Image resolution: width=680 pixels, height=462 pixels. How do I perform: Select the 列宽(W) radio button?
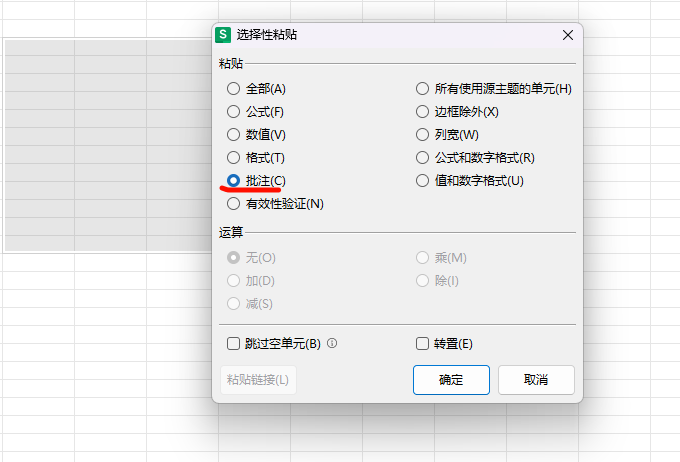(x=423, y=135)
